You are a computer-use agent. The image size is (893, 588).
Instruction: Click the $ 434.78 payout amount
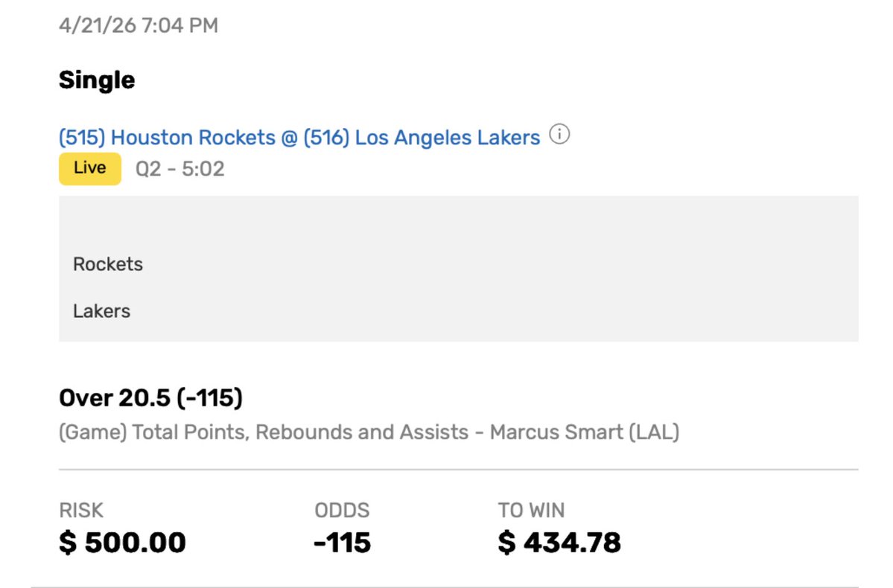pyautogui.click(x=559, y=543)
